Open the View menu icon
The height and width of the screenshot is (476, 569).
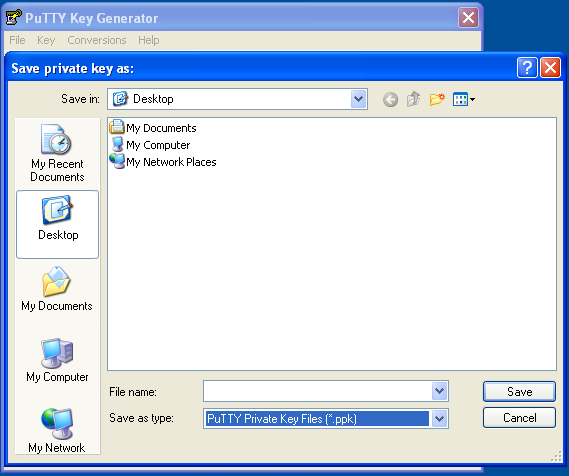(464, 99)
